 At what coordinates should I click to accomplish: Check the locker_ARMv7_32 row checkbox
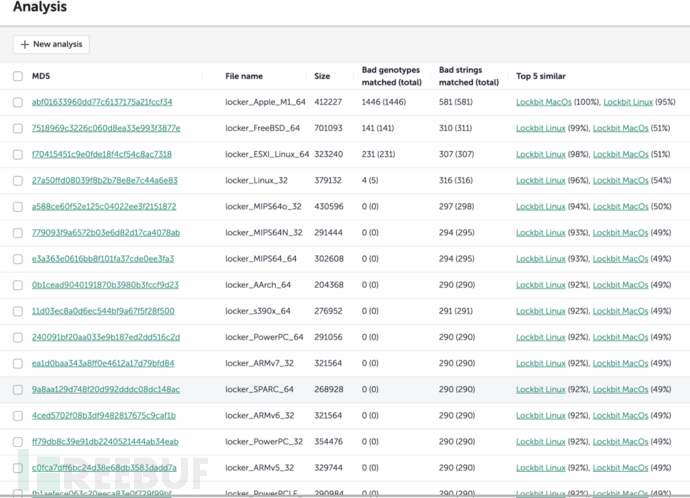[x=18, y=363]
